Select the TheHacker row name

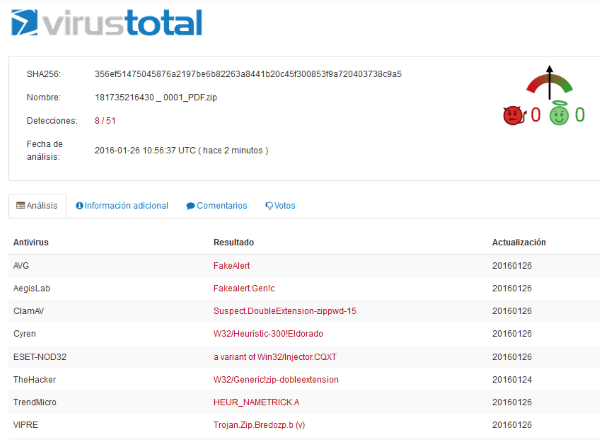(x=34, y=380)
